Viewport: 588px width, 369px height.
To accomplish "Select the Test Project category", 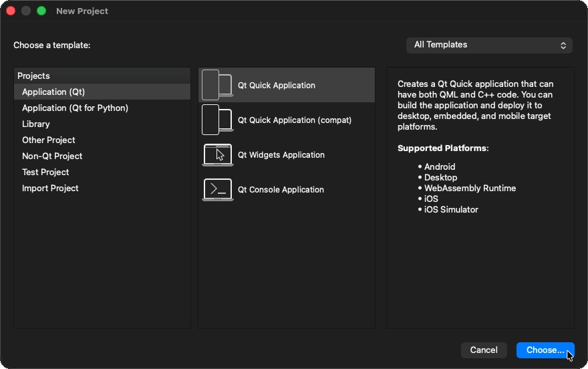I will [x=102, y=172].
